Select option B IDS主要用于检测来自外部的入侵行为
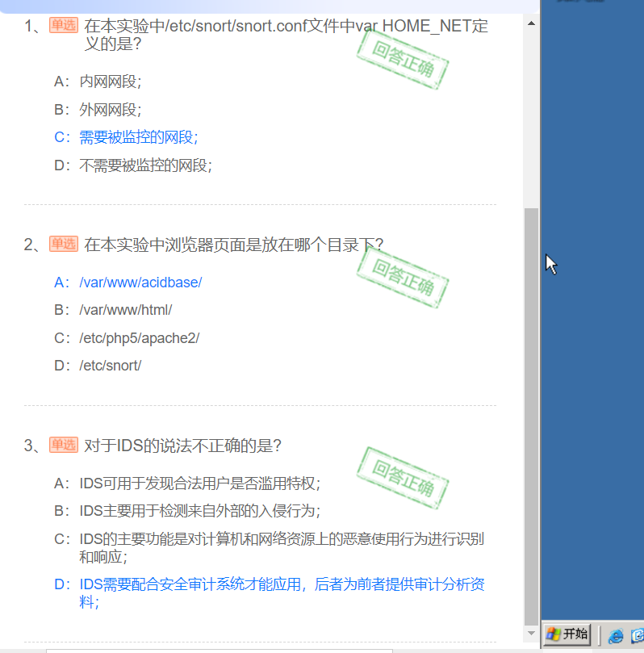644x653 pixels. pyautogui.click(x=187, y=511)
